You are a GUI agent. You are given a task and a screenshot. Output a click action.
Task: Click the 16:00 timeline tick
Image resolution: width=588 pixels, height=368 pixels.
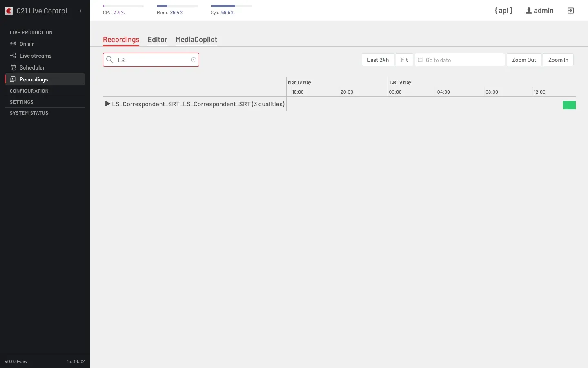point(298,92)
